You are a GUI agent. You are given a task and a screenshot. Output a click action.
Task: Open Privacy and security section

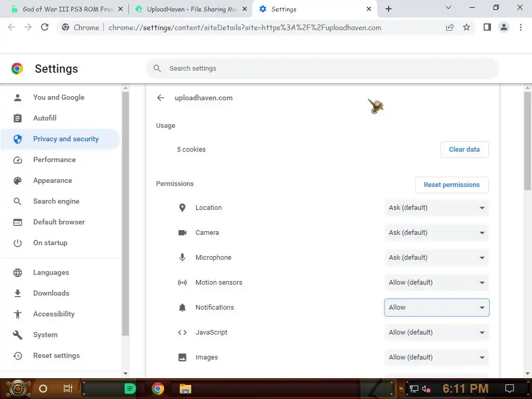point(60,139)
